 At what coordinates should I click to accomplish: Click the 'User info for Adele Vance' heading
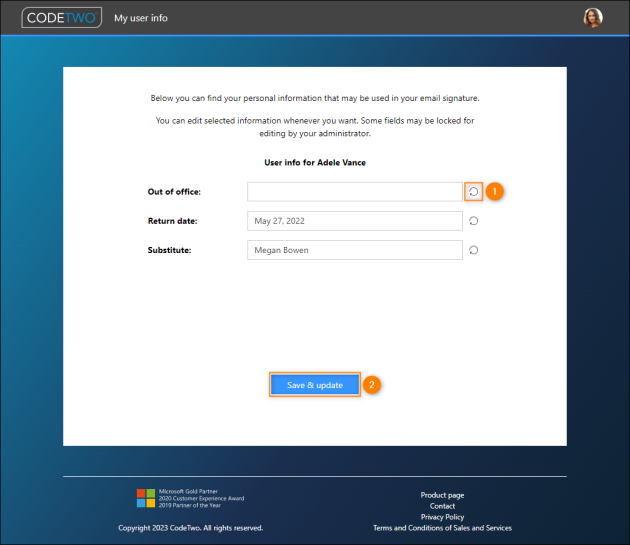(x=315, y=162)
